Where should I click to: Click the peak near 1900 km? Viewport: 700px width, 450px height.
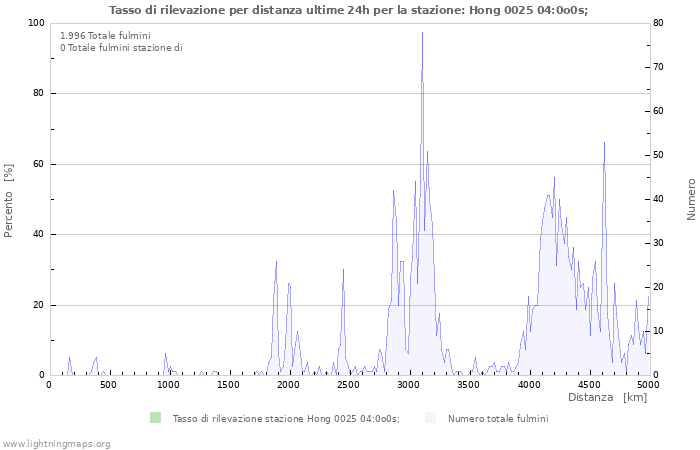(x=276, y=262)
